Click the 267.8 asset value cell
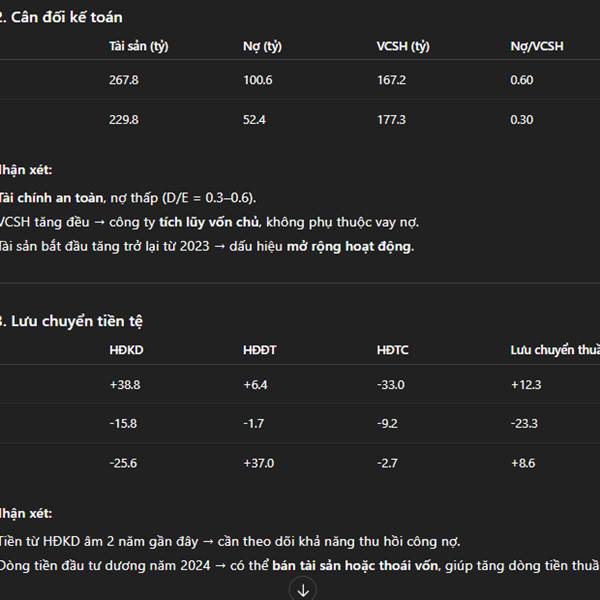The width and height of the screenshot is (600, 600). [x=124, y=80]
